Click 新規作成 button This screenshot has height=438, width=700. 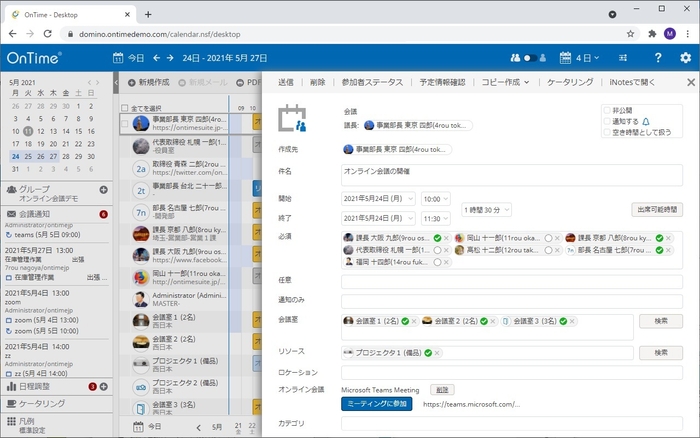point(149,83)
